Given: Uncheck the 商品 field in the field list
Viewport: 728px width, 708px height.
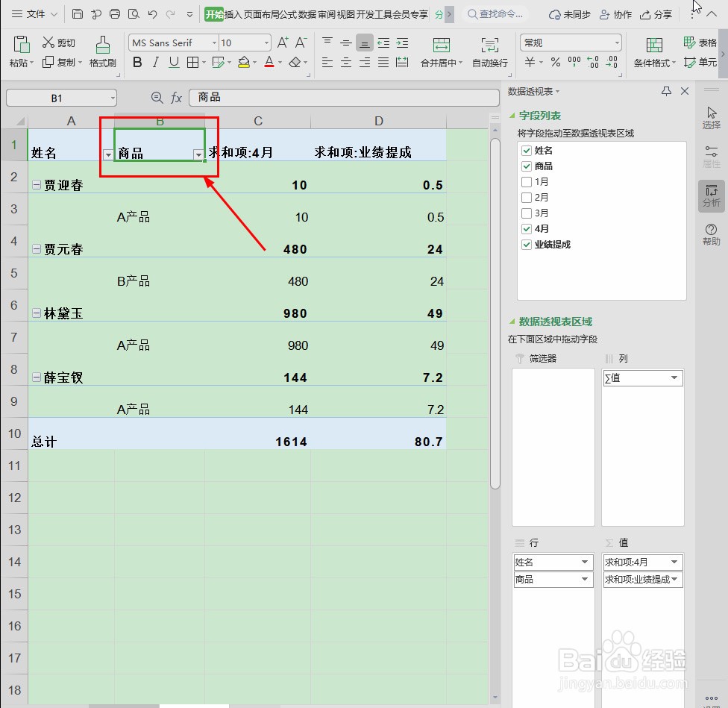Looking at the screenshot, I should (527, 166).
